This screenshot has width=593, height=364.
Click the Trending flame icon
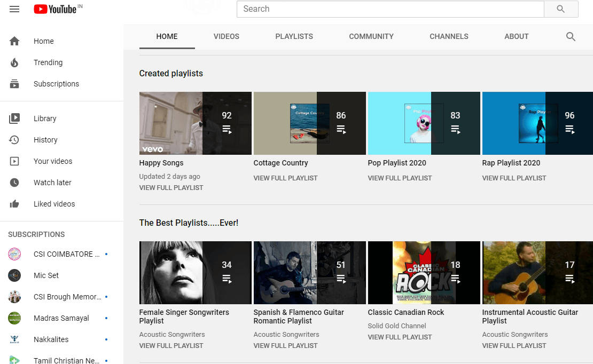pos(14,62)
